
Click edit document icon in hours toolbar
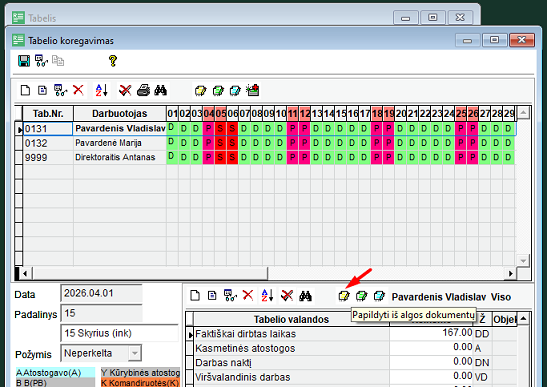coord(212,296)
